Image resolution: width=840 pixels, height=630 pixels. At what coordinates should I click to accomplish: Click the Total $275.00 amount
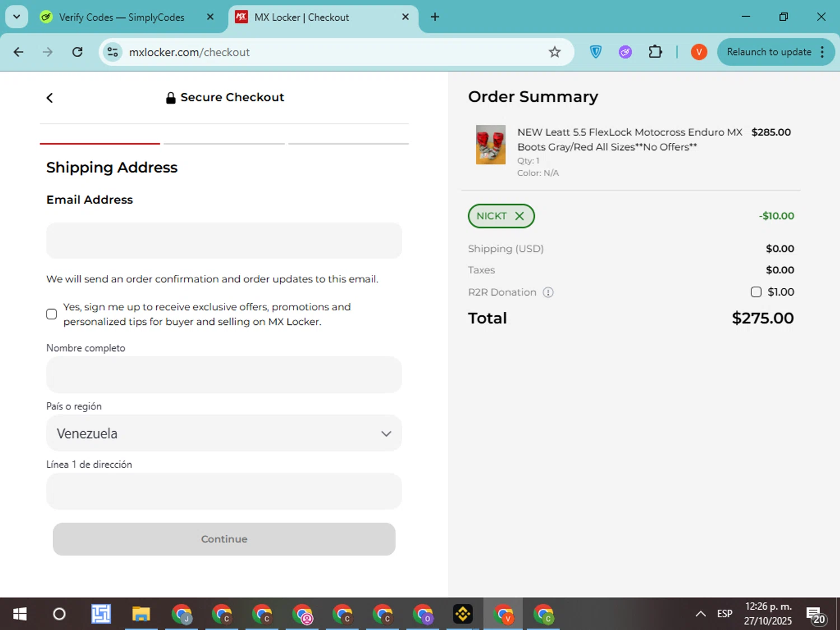click(763, 318)
